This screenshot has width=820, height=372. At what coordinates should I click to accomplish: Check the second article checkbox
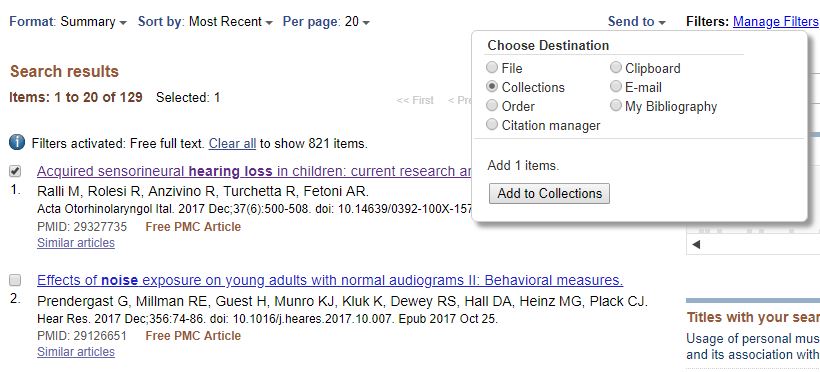point(15,280)
